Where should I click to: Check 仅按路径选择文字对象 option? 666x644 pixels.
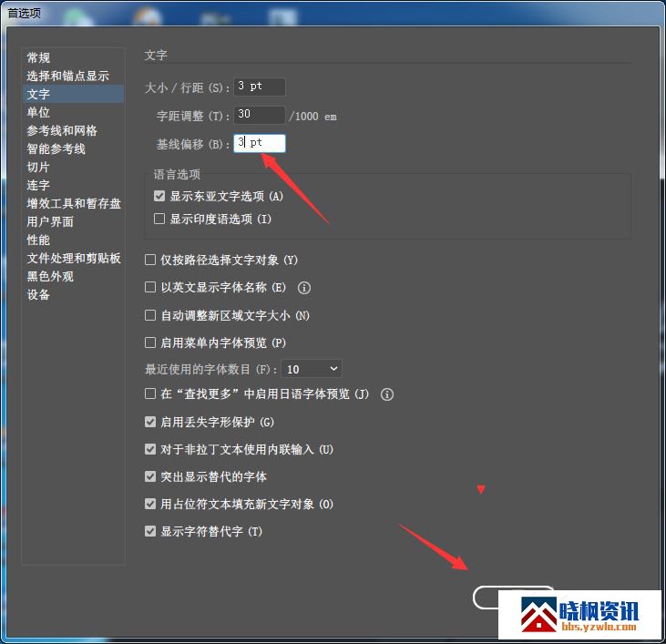150,261
